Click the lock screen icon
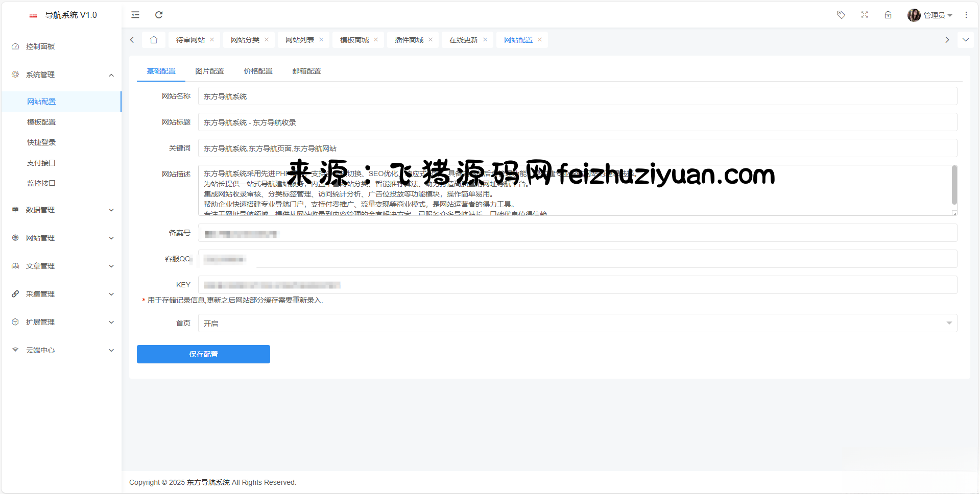 888,15
